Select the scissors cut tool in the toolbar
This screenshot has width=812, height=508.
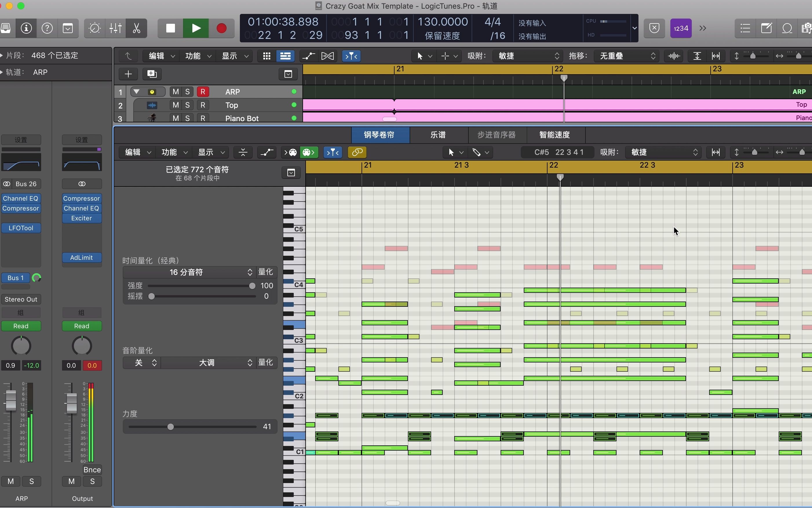point(136,28)
